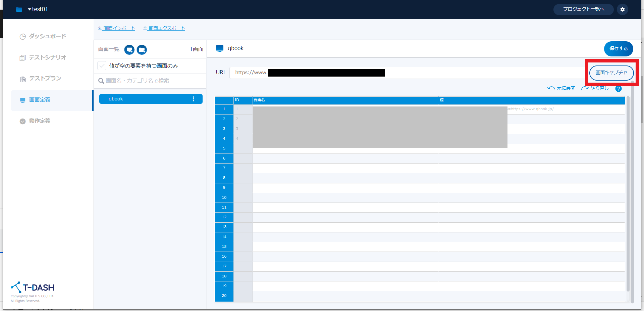The height and width of the screenshot is (311, 644).
Task: Click the blue folder icon beside test01
Action: 19,9
